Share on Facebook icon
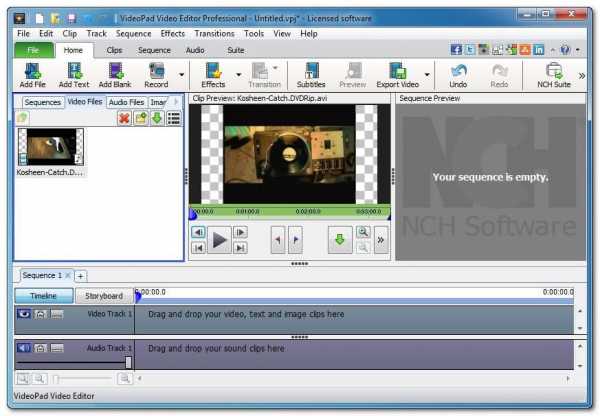The height and width of the screenshot is (416, 600). click(x=456, y=50)
